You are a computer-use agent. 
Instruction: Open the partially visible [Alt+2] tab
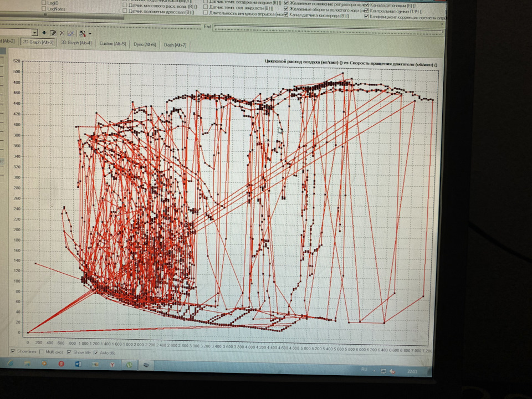click(x=7, y=41)
